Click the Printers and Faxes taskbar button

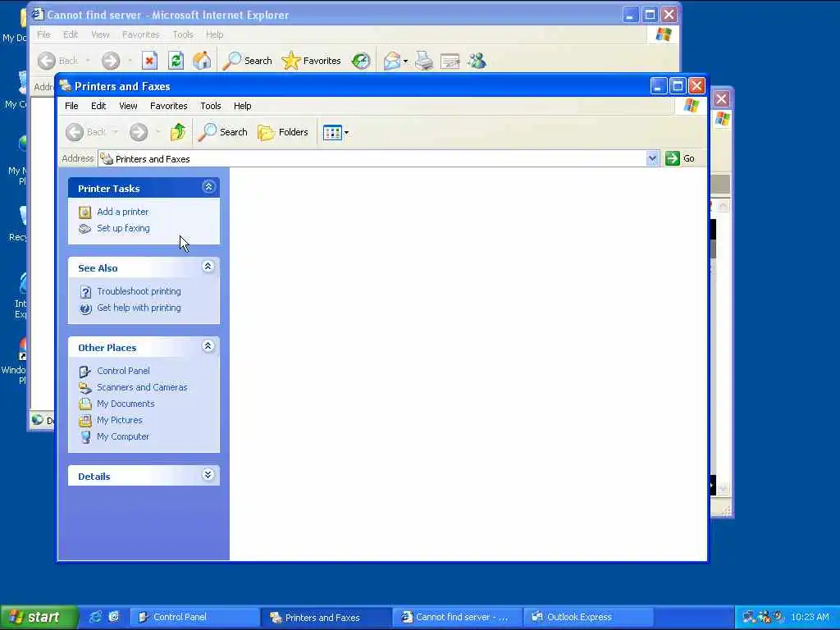(x=326, y=617)
